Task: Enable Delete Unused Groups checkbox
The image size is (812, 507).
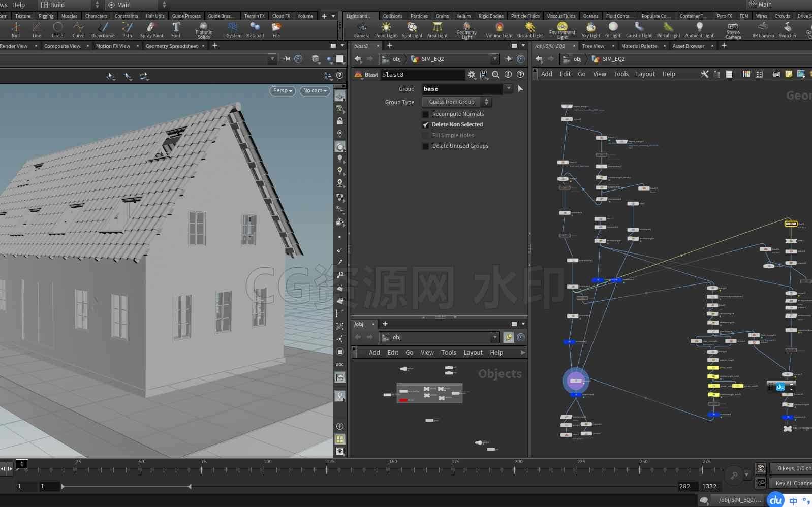Action: 426,146
